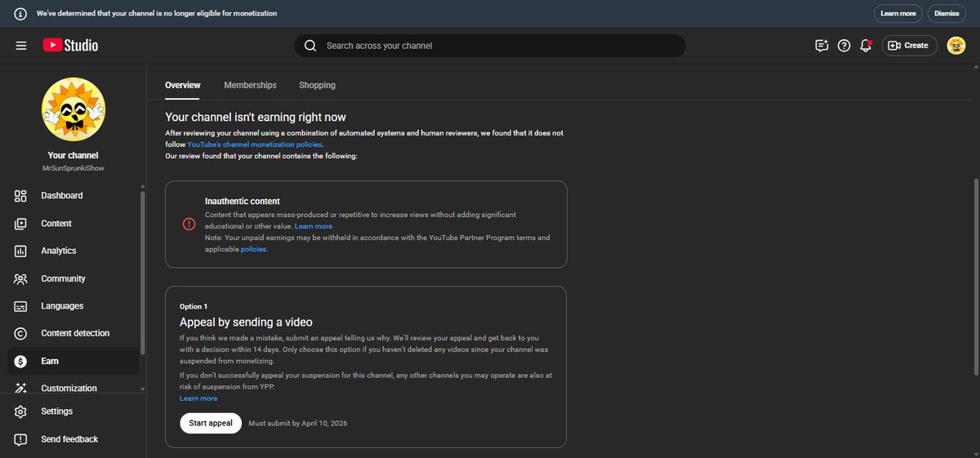Click the Dashboard sidebar icon
This screenshot has width=980, height=458.
21,196
